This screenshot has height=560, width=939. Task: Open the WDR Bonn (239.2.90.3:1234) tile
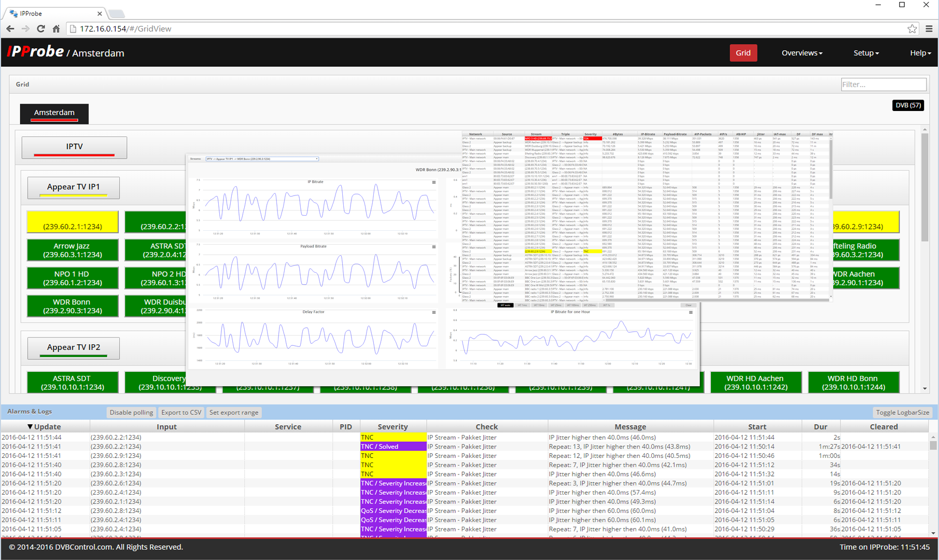[x=73, y=306]
